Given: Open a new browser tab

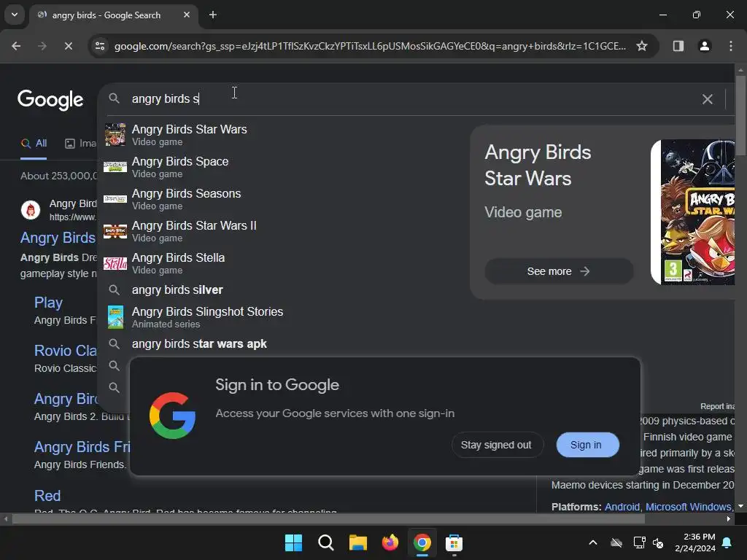Looking at the screenshot, I should pos(213,15).
